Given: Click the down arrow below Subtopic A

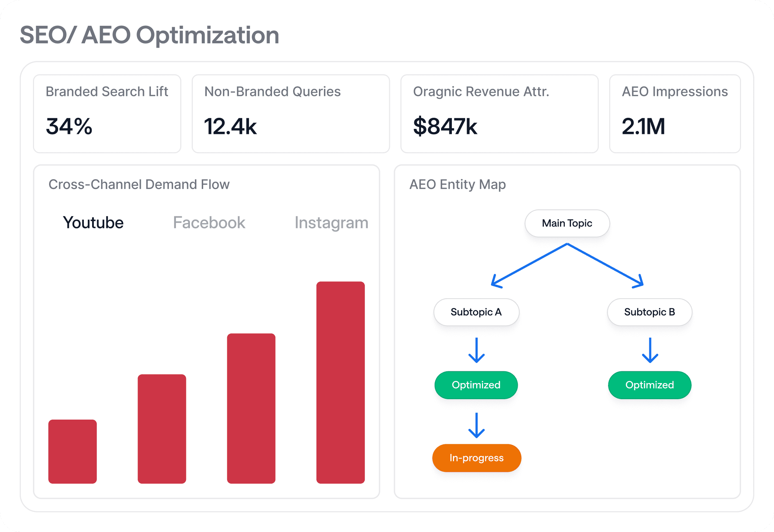Looking at the screenshot, I should click(x=477, y=350).
